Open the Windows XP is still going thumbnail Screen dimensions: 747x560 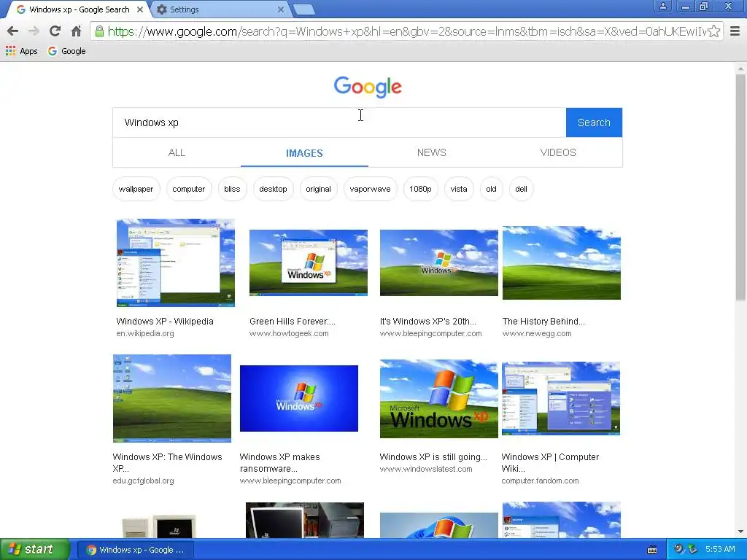(x=438, y=399)
